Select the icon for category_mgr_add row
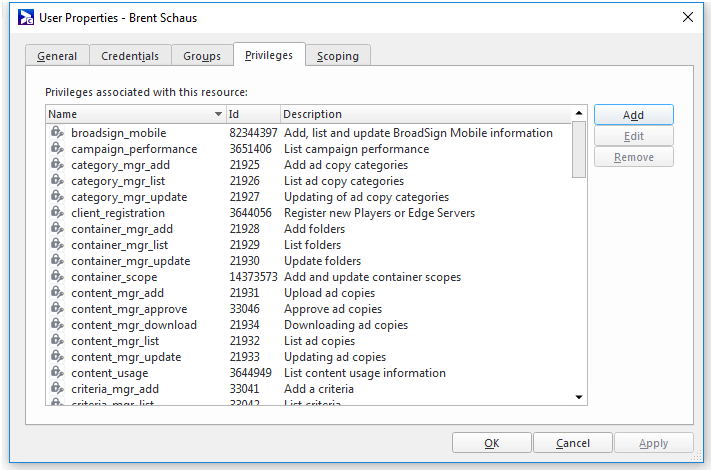The image size is (713, 472). pos(57,165)
